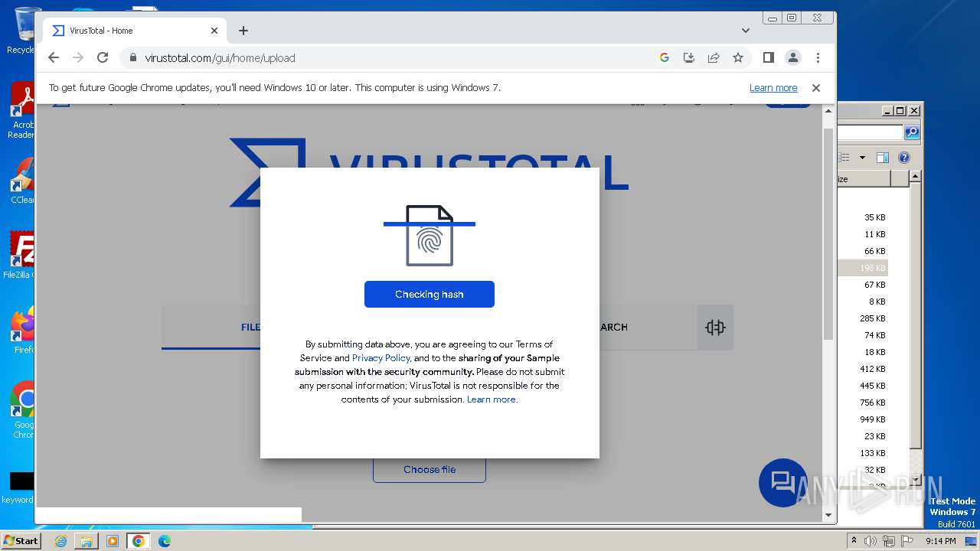Select the 949 KB file row in Explorer
980x551 pixels.
[863, 419]
